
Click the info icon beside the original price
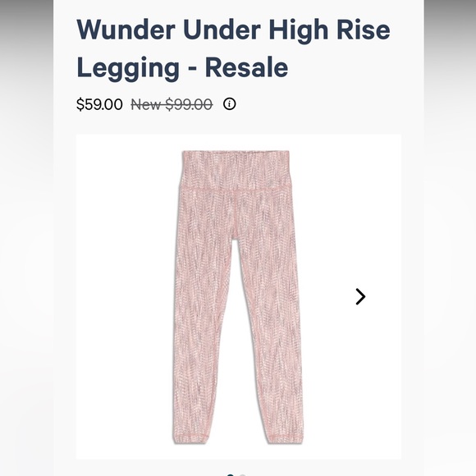[x=230, y=104]
